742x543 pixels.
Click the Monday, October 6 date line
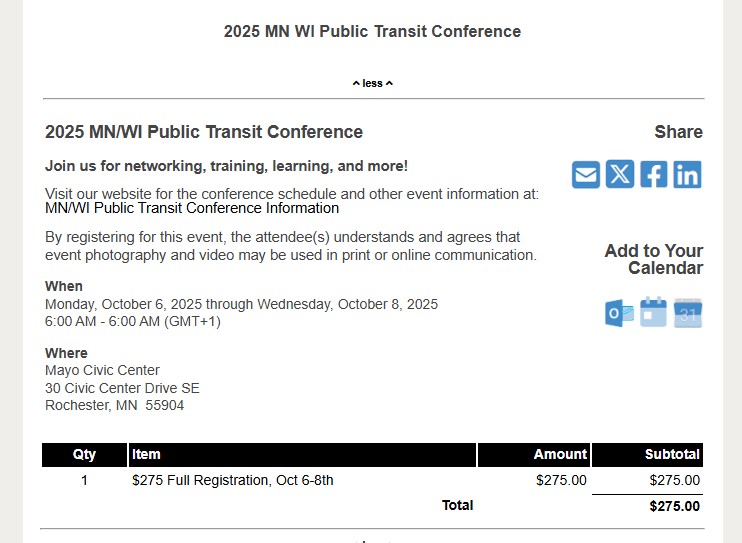241,304
